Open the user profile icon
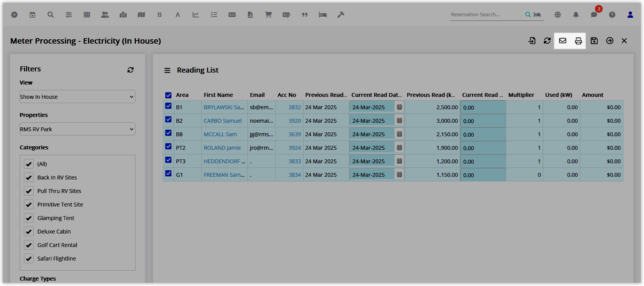The image size is (644, 286). click(630, 15)
